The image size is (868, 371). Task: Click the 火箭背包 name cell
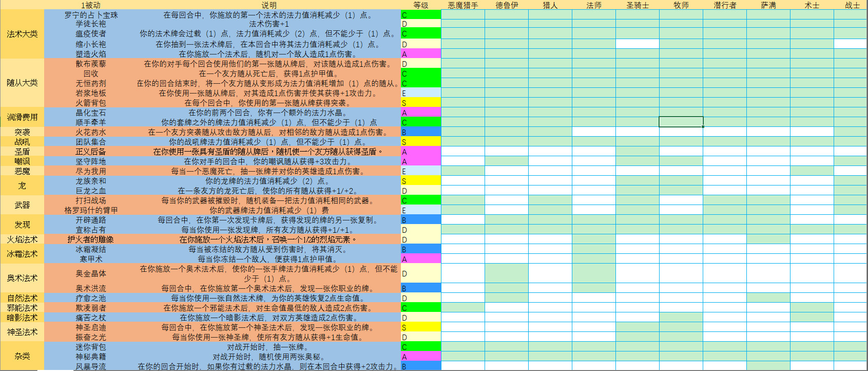tap(91, 103)
